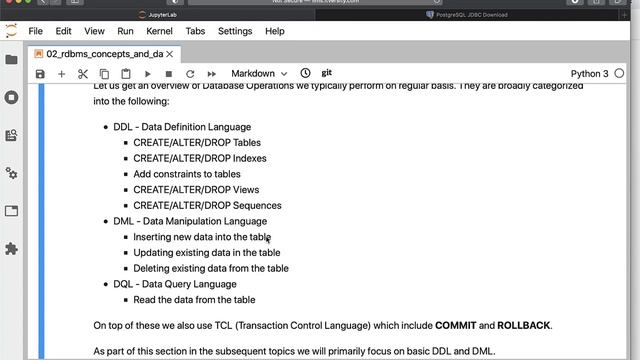The width and height of the screenshot is (640, 360).
Task: Run the selected cell
Action: coord(147,74)
